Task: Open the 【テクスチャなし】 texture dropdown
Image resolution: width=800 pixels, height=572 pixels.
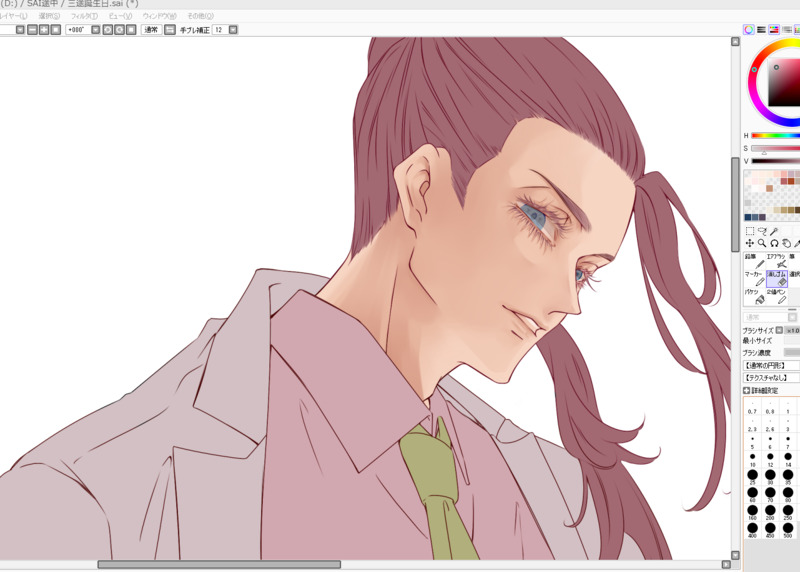Action: pos(771,378)
